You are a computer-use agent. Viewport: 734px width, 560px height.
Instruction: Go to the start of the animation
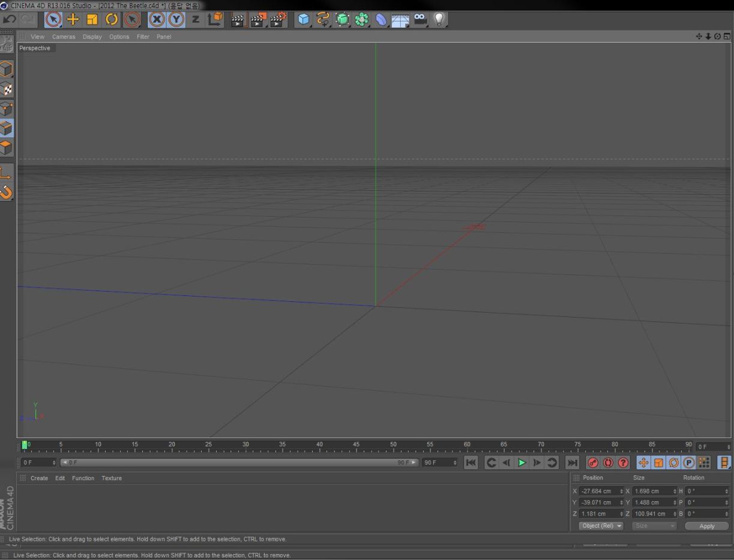click(x=471, y=463)
